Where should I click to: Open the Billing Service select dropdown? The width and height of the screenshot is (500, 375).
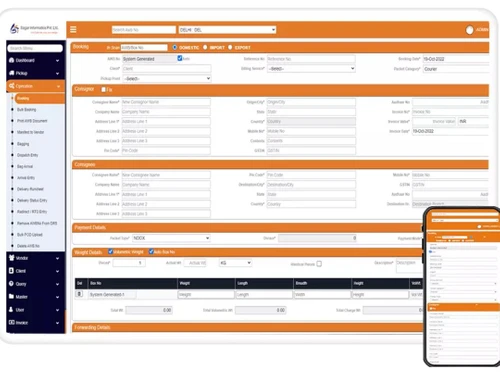pyautogui.click(x=311, y=68)
